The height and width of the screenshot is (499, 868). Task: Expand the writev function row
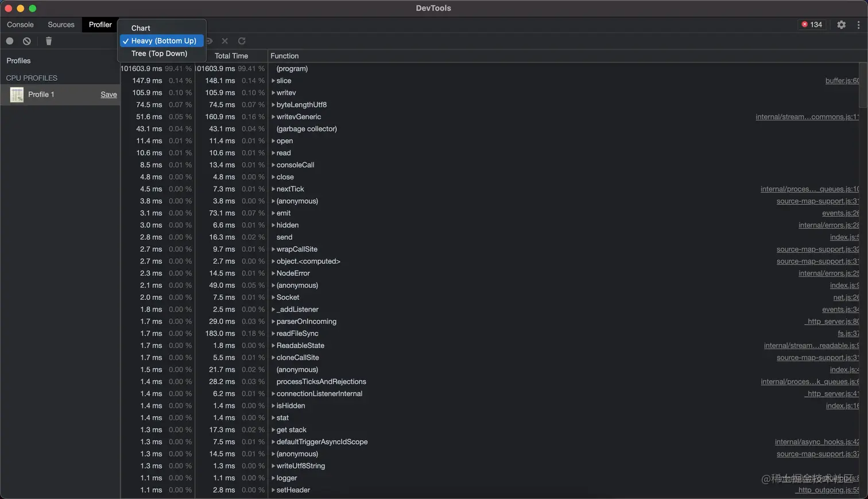click(x=273, y=93)
